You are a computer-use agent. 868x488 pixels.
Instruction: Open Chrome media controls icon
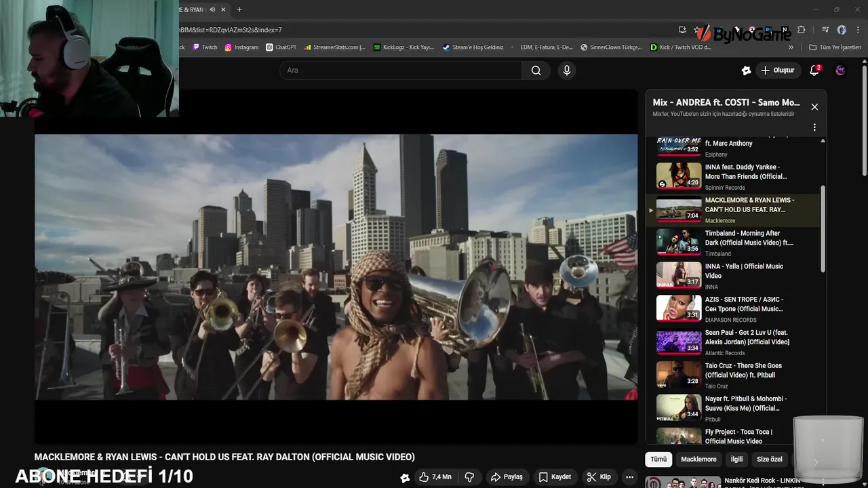(x=825, y=30)
